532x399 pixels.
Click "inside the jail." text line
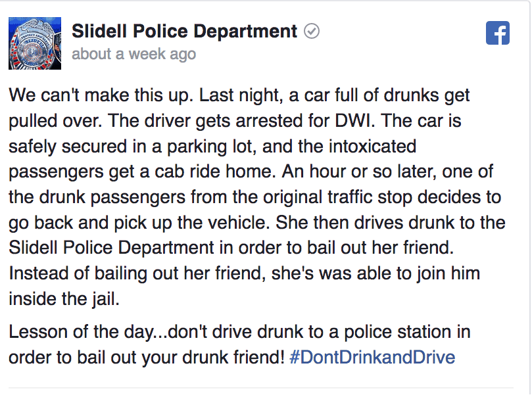(x=64, y=299)
